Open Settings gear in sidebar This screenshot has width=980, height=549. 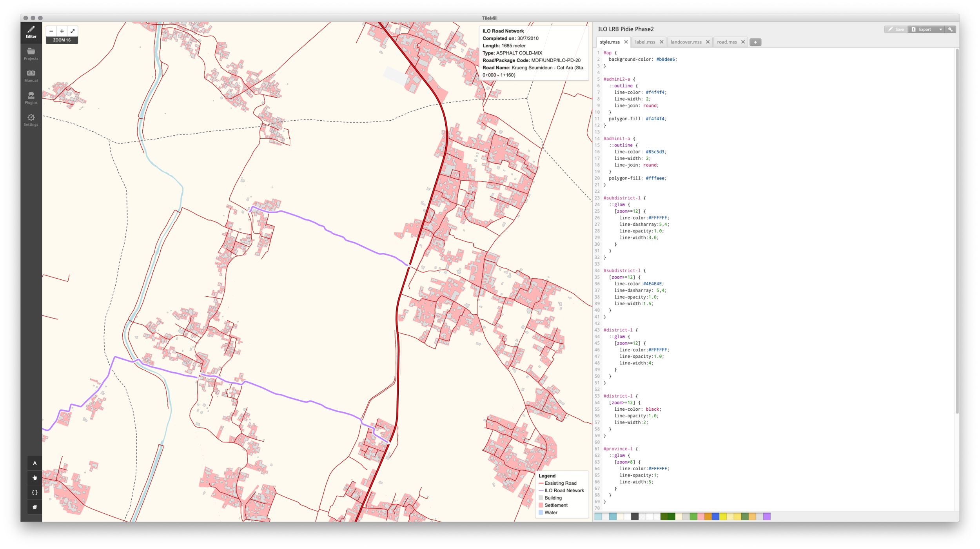click(31, 120)
